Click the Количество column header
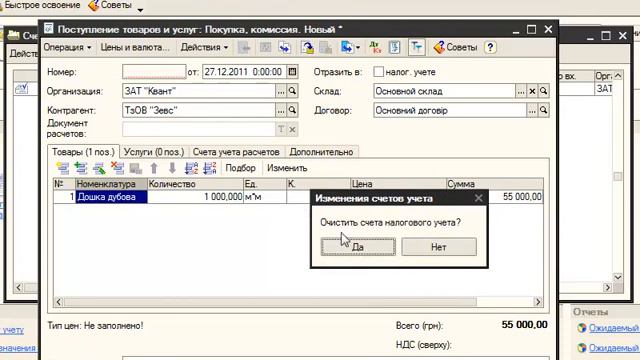The width and height of the screenshot is (640, 360). [x=196, y=184]
